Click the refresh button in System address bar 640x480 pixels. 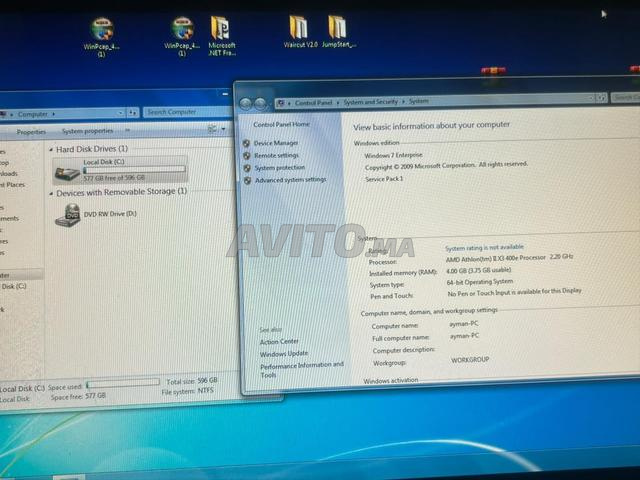[x=602, y=98]
